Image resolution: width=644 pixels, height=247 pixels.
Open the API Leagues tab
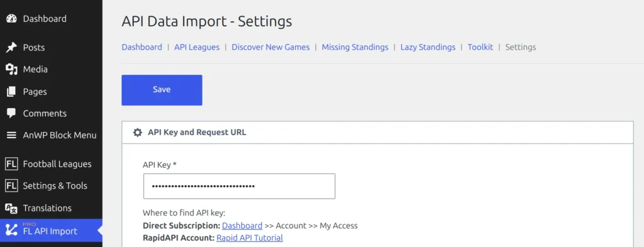click(197, 47)
